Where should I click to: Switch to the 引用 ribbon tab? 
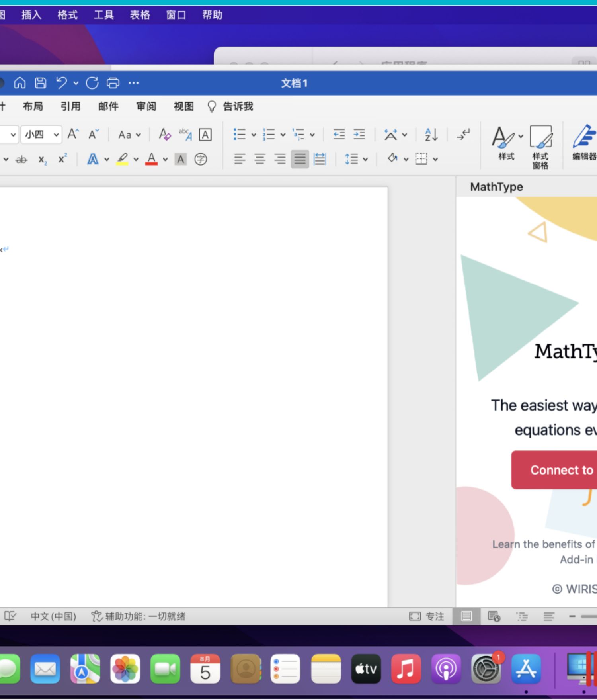point(70,106)
